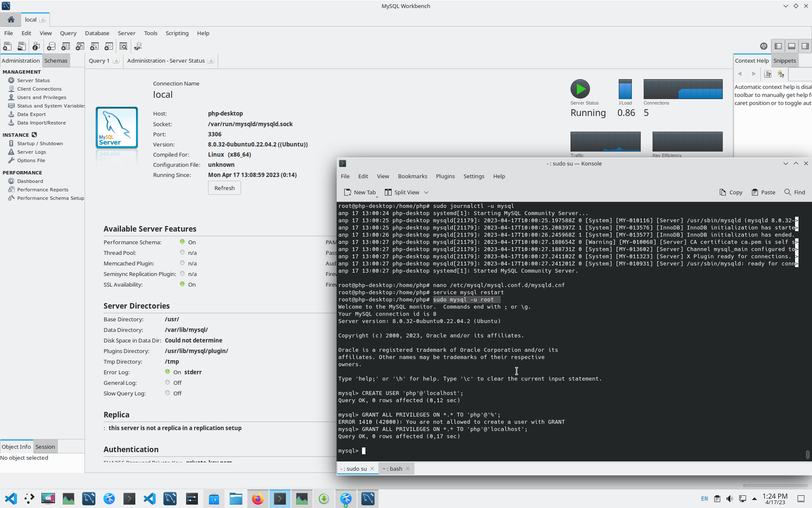Show hidden system tray icons arrow
This screenshot has width=812, height=508.
point(754,499)
